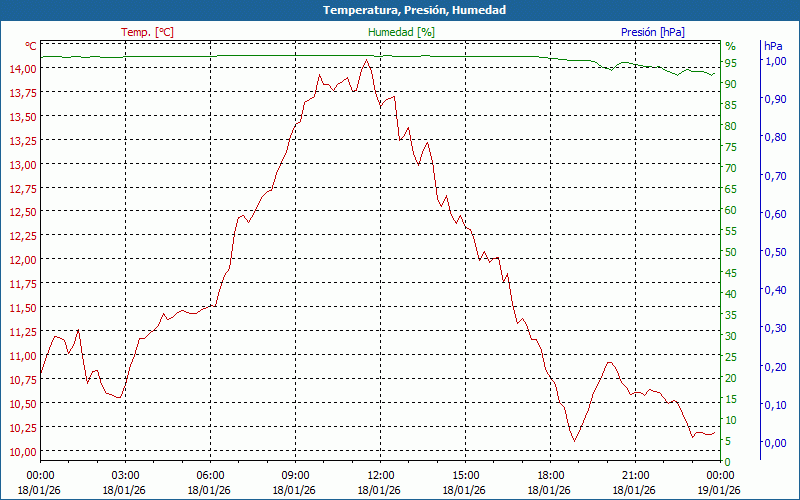Click the green '25' humidity axis value

tap(731, 357)
